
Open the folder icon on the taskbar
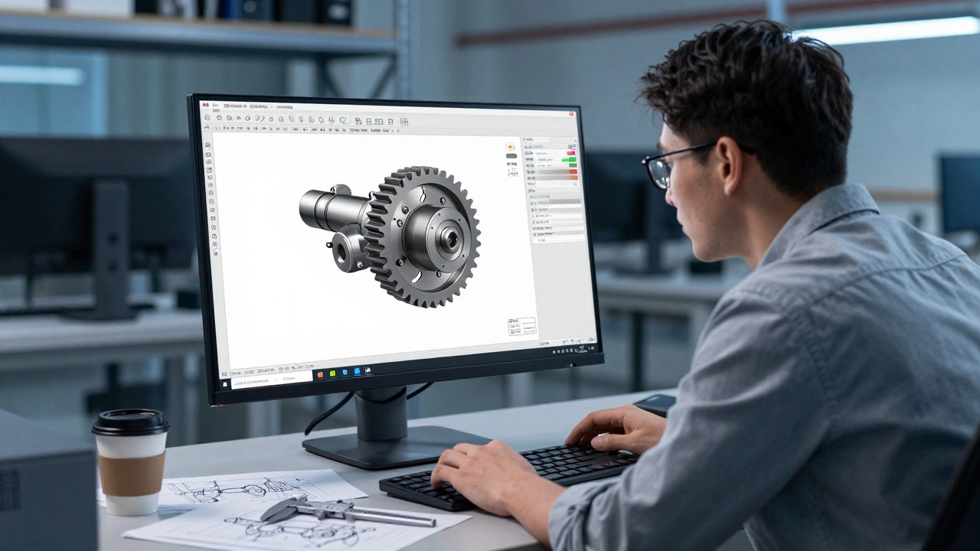[368, 370]
